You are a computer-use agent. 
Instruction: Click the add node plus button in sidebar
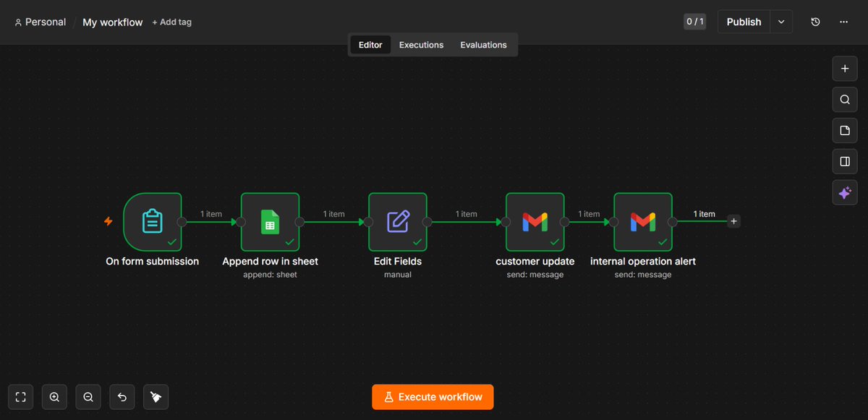click(x=845, y=69)
